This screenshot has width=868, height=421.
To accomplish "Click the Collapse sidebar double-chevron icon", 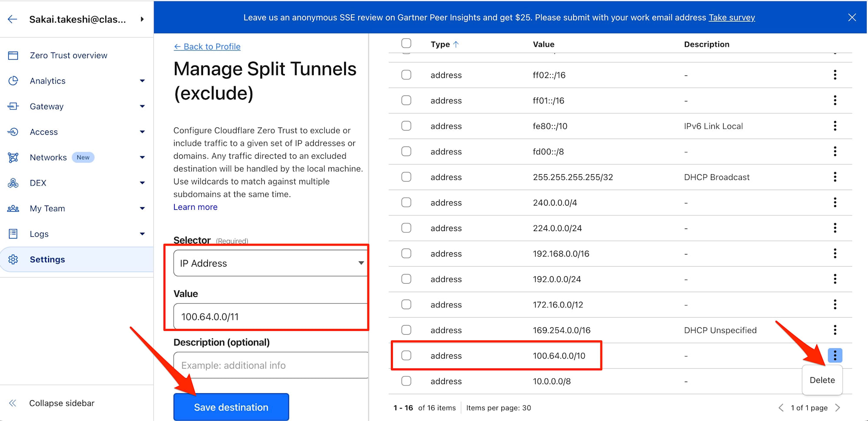I will (x=13, y=403).
